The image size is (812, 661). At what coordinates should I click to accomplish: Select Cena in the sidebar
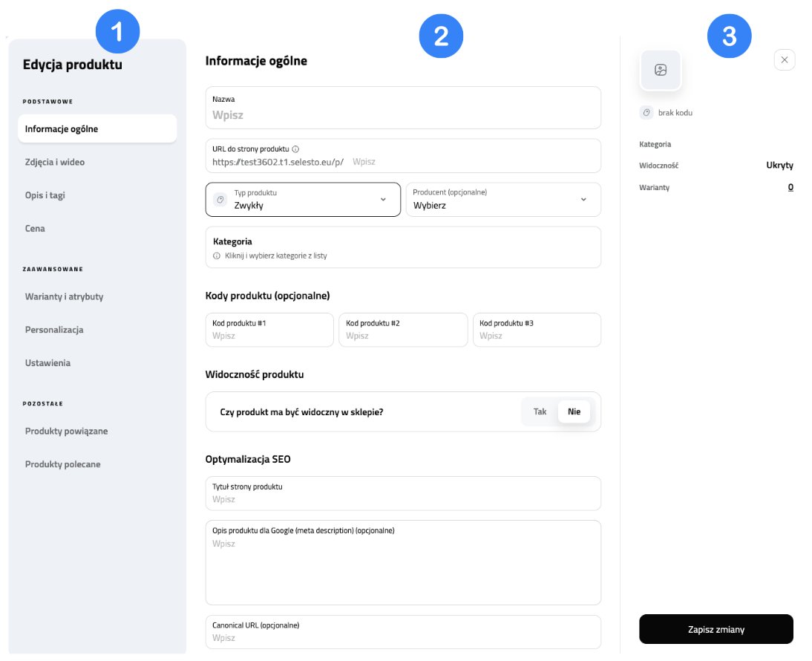tap(35, 229)
